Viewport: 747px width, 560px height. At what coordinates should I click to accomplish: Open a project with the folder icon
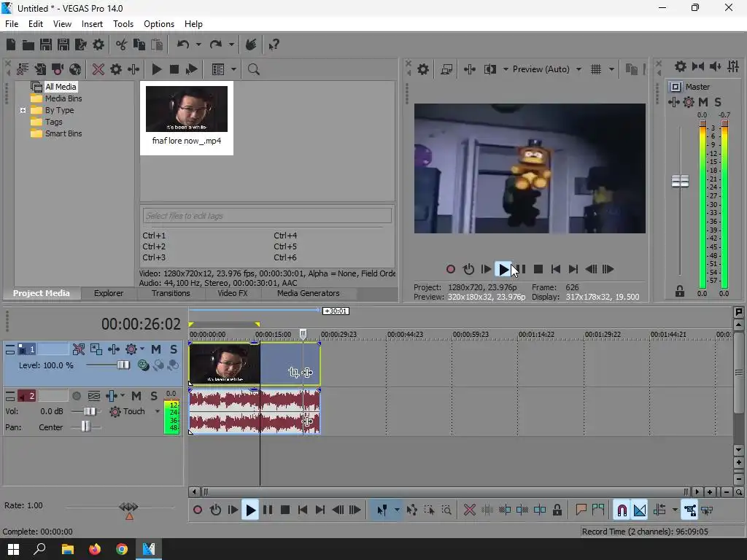coord(28,44)
